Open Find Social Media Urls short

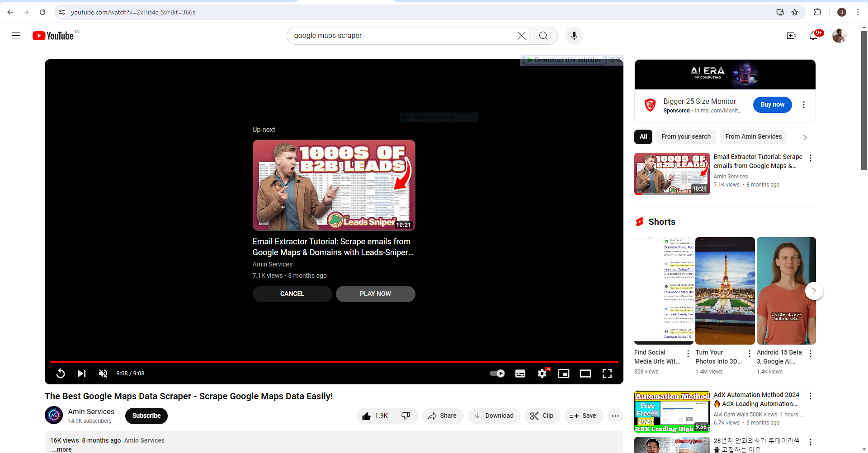click(x=664, y=291)
